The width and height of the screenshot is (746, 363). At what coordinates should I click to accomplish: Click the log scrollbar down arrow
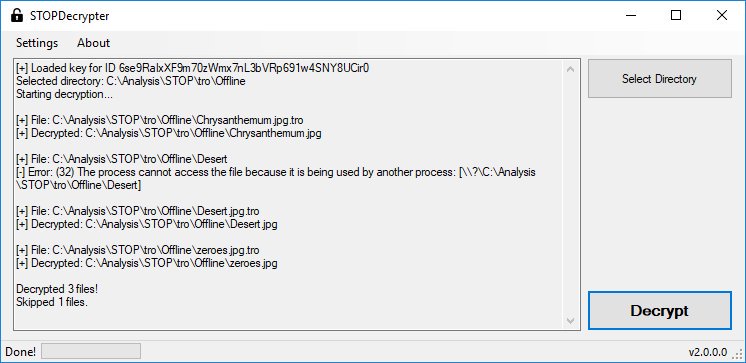(x=570, y=321)
